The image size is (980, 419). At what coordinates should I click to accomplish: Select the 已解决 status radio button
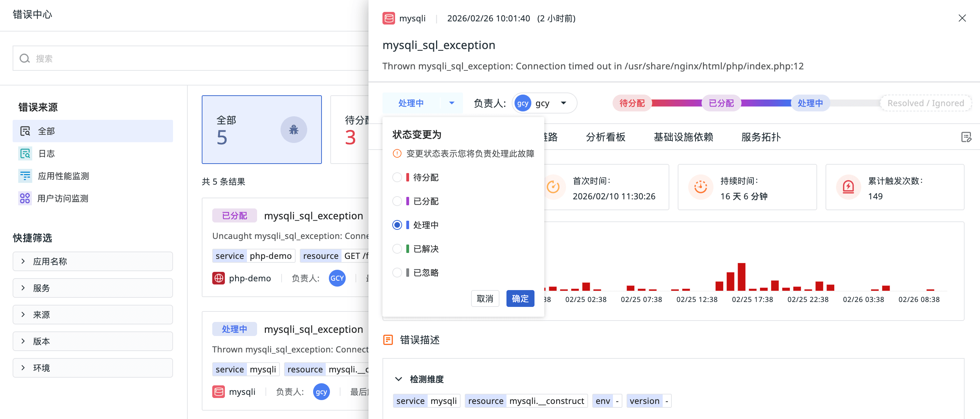397,249
